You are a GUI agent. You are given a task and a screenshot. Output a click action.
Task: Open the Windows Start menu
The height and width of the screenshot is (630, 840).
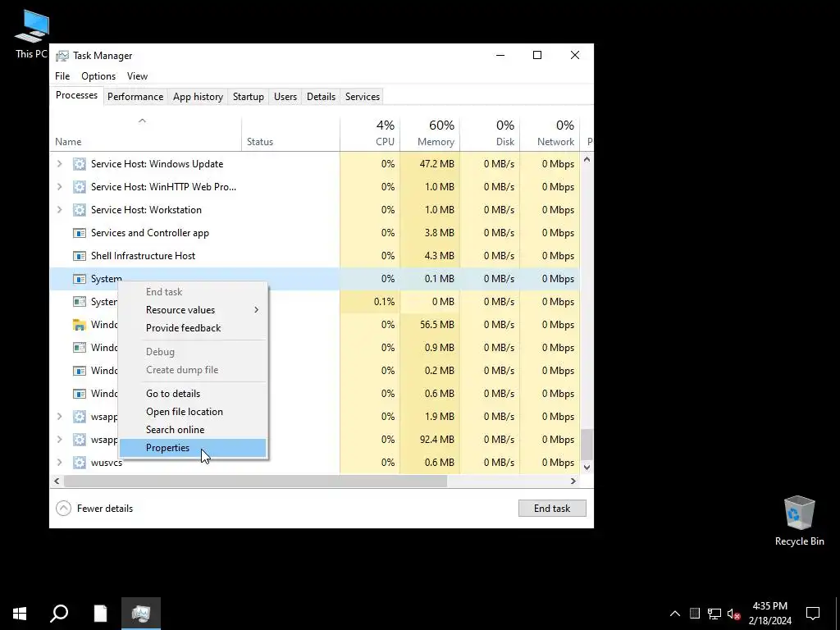[x=20, y=613]
